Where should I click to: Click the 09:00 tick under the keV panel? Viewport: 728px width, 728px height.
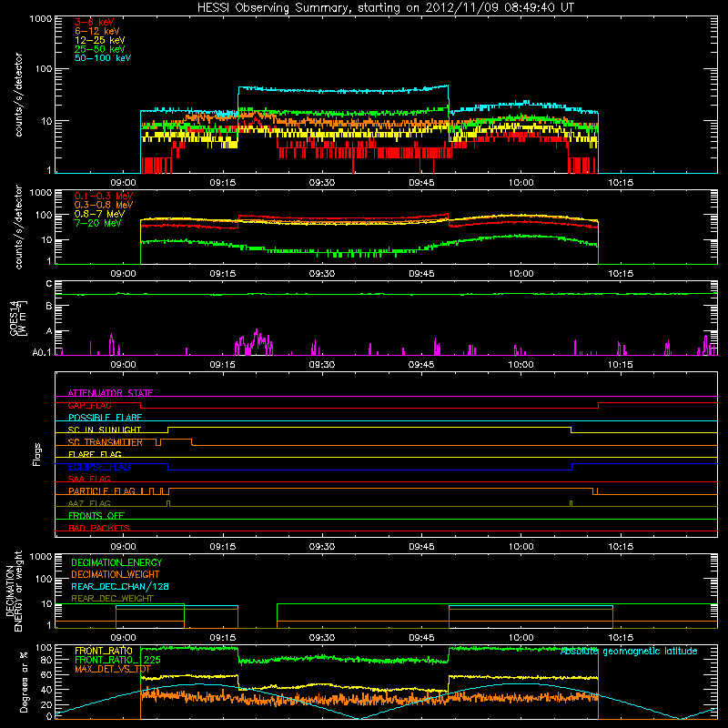point(123,183)
